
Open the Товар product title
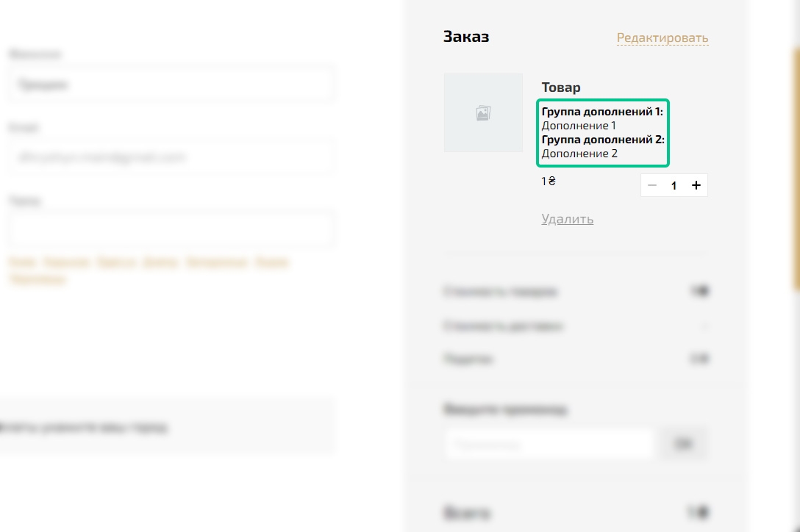click(x=561, y=87)
